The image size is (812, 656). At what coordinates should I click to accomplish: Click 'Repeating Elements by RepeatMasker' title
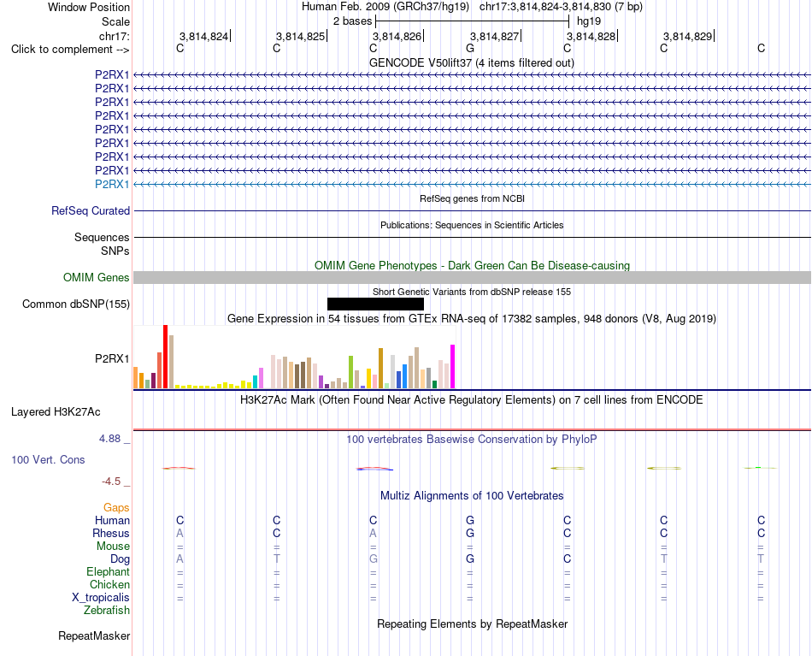472,623
